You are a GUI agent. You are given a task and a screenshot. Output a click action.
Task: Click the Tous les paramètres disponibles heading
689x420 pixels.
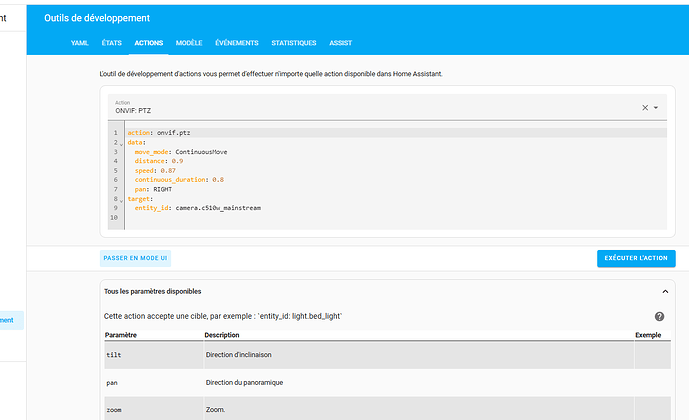coord(152,291)
